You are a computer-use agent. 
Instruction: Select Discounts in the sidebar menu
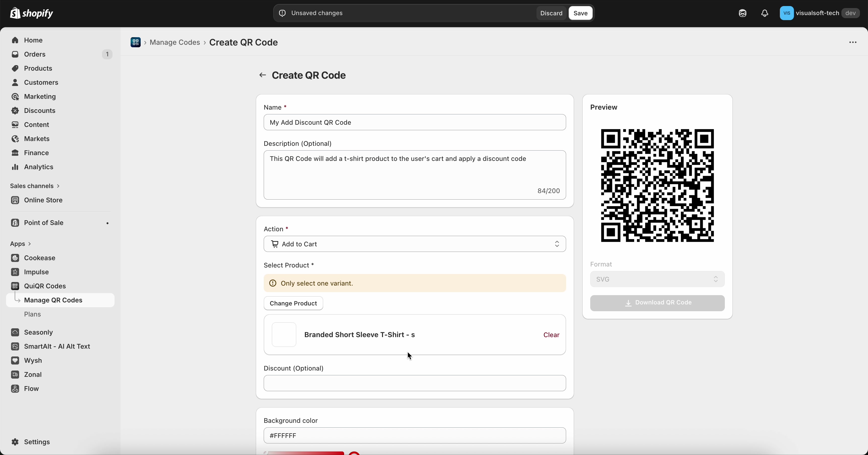pyautogui.click(x=39, y=110)
